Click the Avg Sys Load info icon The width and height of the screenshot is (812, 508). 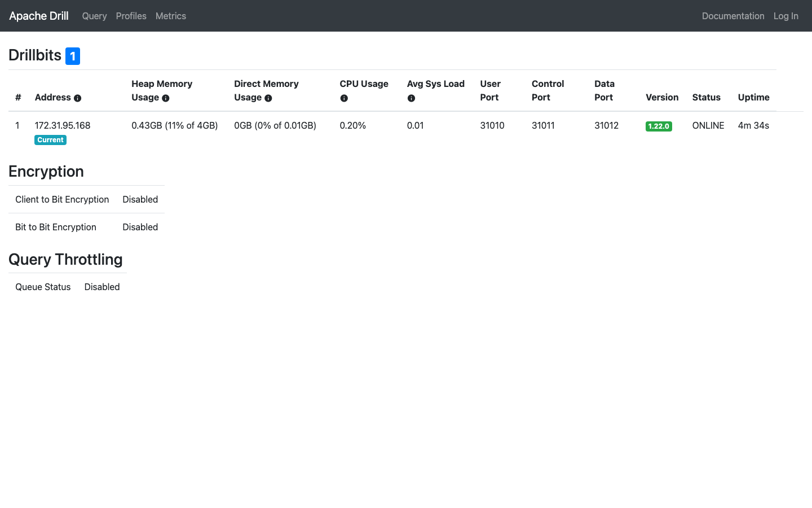pyautogui.click(x=411, y=98)
